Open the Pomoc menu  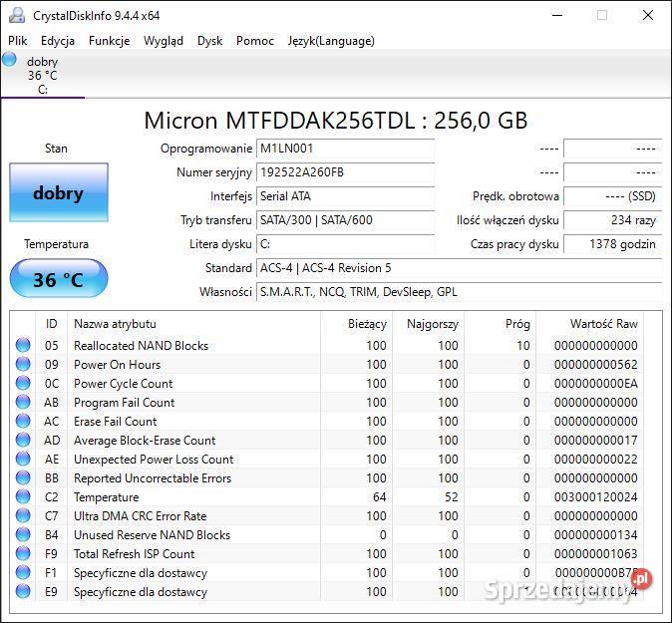click(255, 41)
